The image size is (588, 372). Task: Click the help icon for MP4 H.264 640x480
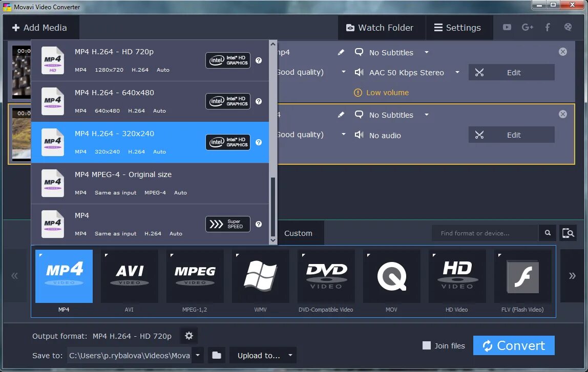click(x=259, y=101)
